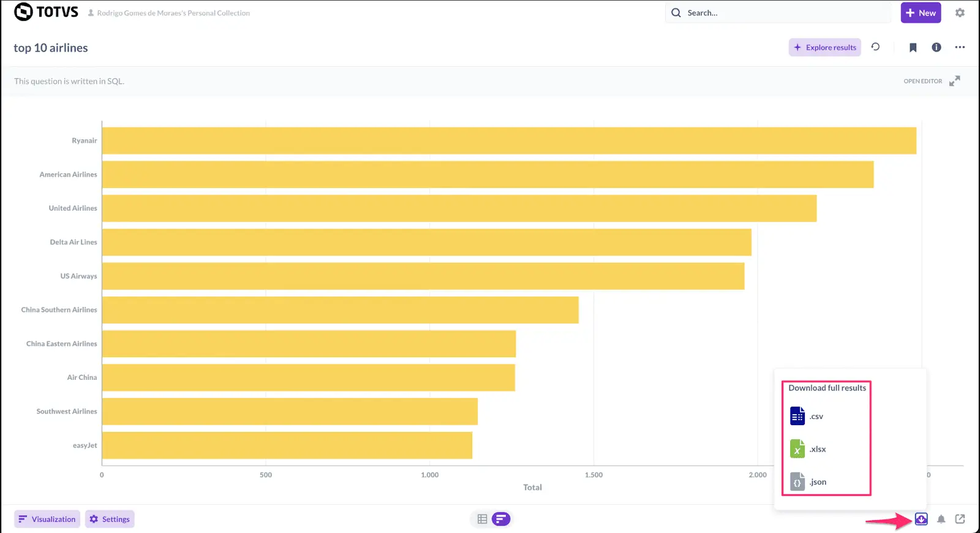The image size is (980, 533).
Task: Click the 'Ryanair' axis label
Action: 85,141
